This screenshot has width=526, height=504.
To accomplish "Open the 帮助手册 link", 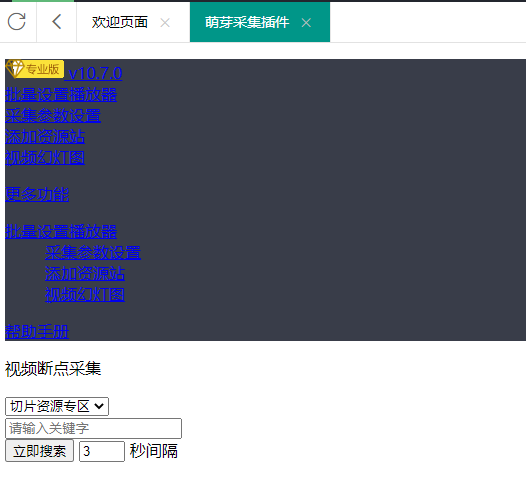I will (x=37, y=332).
